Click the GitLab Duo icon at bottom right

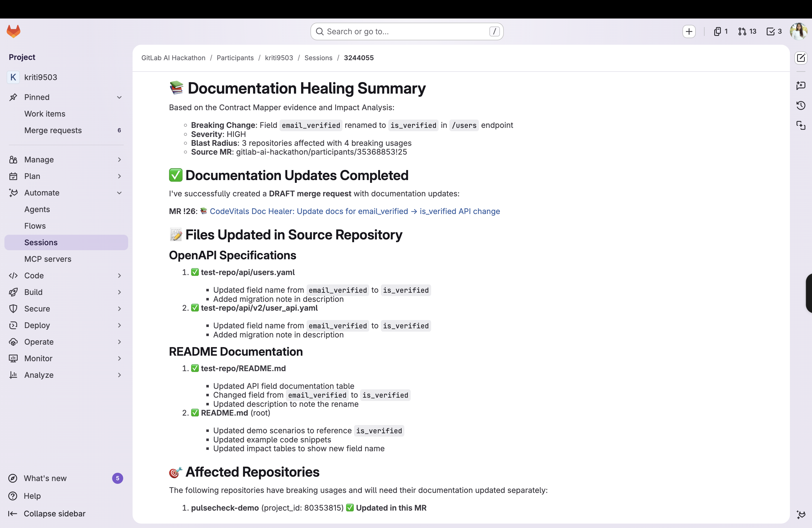tap(800, 514)
